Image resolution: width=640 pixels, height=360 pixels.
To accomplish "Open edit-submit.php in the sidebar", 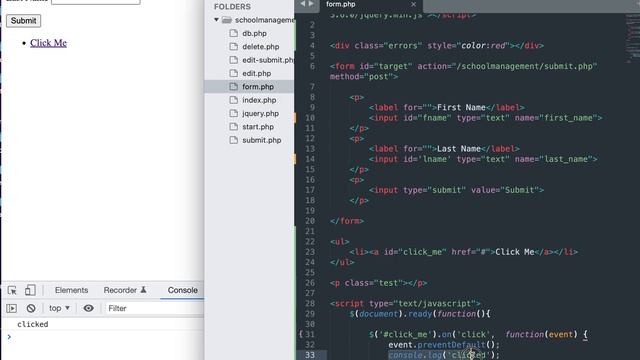I will pos(268,60).
